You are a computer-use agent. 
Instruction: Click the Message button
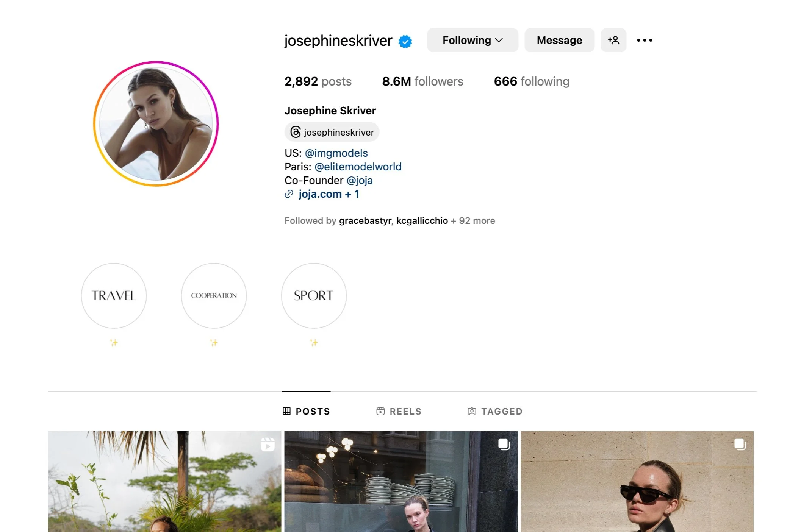[x=559, y=40]
